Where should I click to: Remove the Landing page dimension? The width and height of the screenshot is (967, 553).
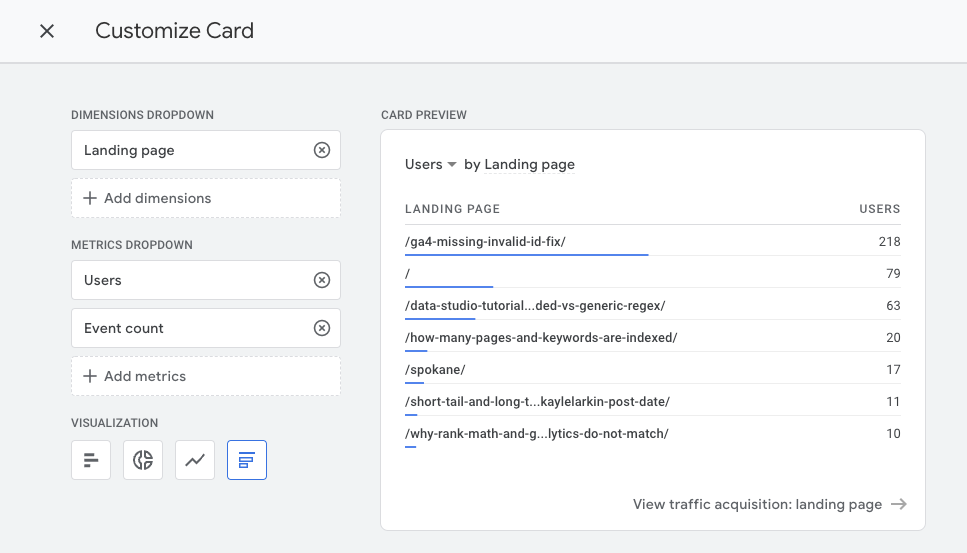tap(321, 150)
